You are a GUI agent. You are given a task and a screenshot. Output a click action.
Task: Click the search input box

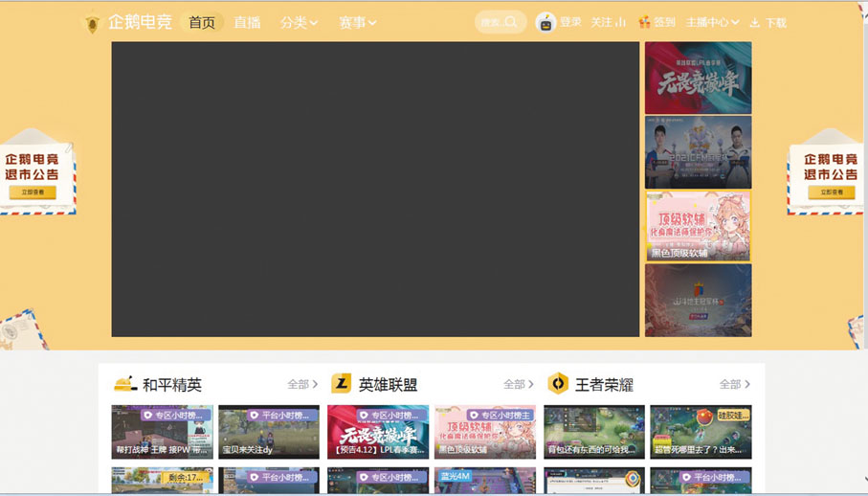click(x=500, y=22)
